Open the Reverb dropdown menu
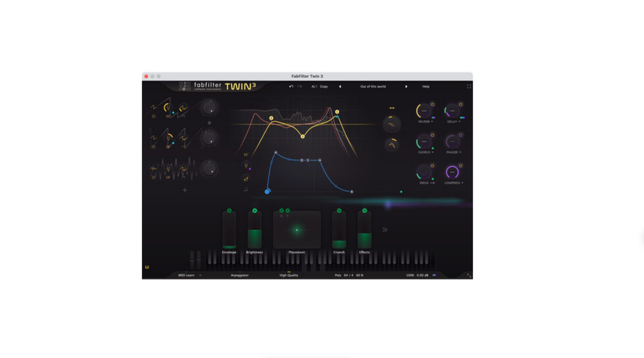 (426, 122)
